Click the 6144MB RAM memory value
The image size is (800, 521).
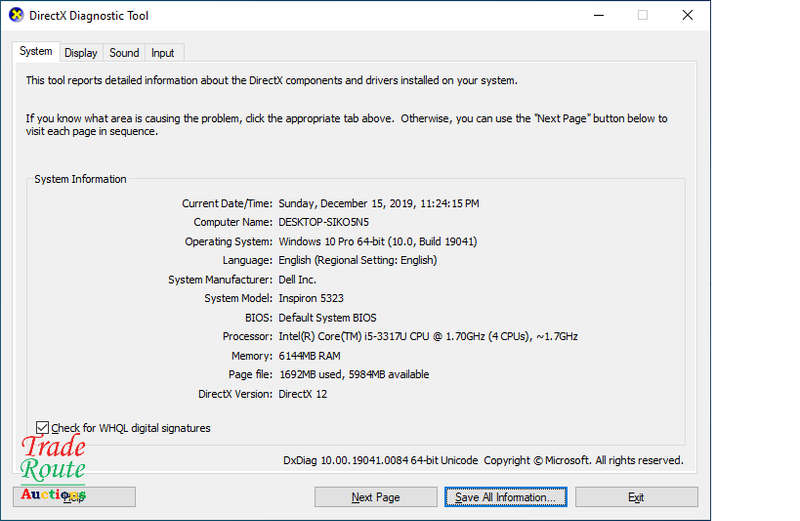click(x=310, y=356)
